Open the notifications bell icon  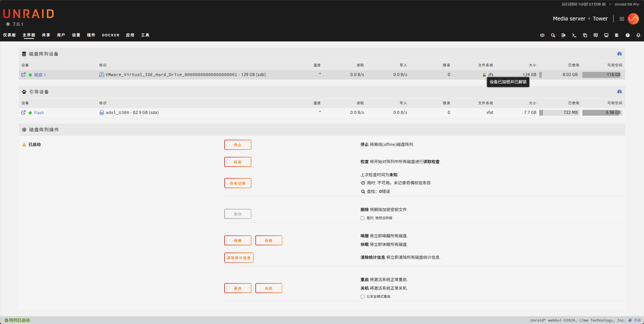click(638, 35)
